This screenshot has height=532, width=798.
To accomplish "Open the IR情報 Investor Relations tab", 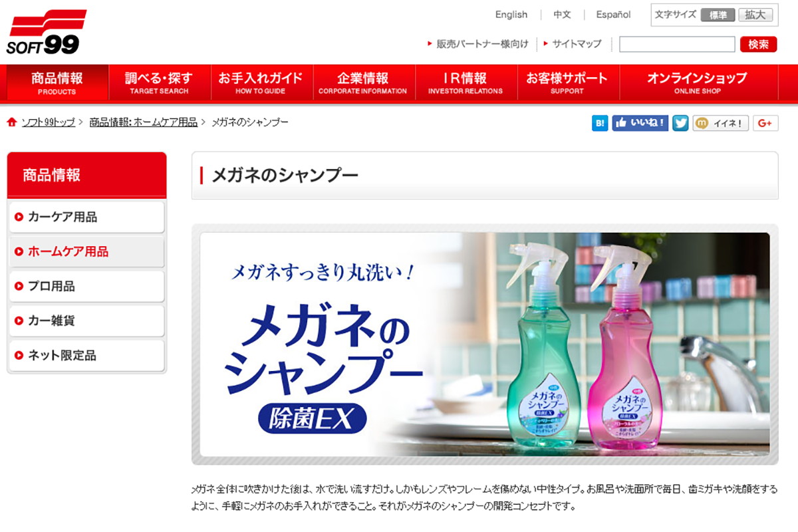I will click(x=465, y=82).
